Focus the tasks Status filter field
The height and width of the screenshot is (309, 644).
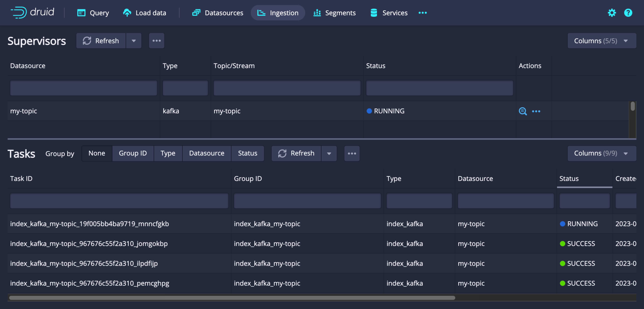(584, 201)
